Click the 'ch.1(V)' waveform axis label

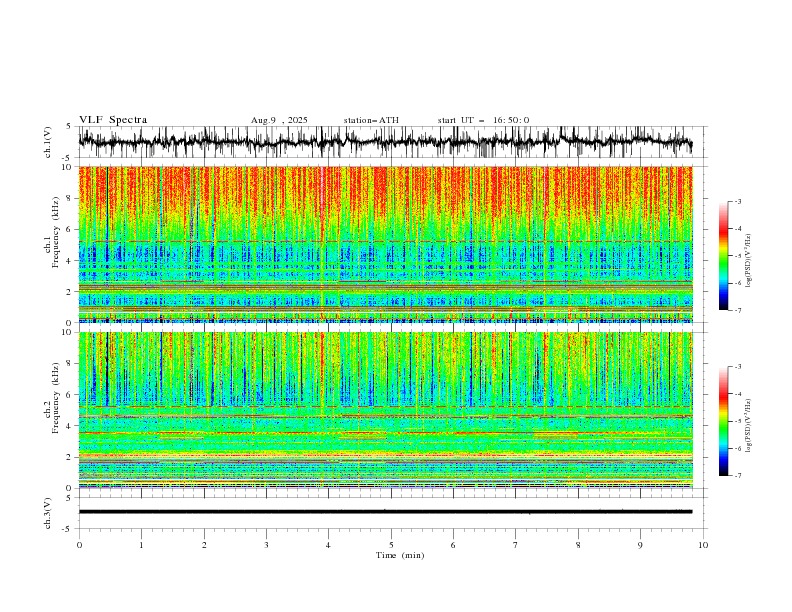(x=48, y=142)
